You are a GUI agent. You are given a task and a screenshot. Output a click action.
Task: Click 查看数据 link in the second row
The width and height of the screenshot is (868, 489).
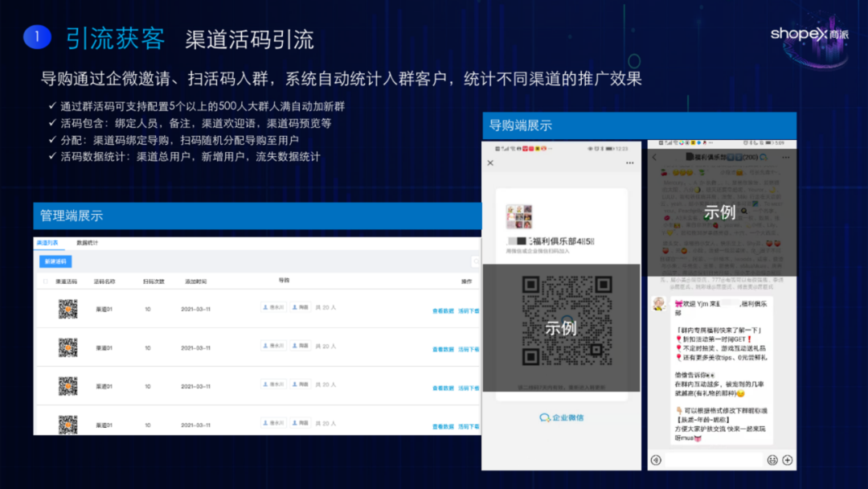443,349
